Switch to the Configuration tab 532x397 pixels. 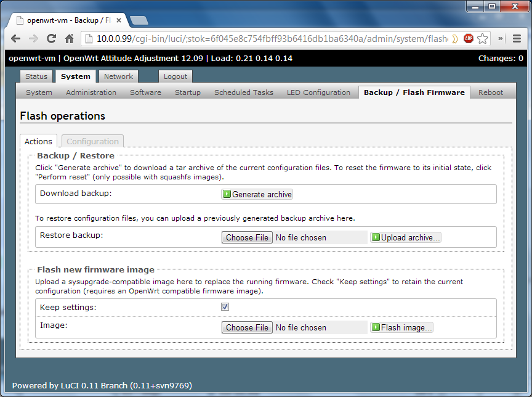(92, 141)
